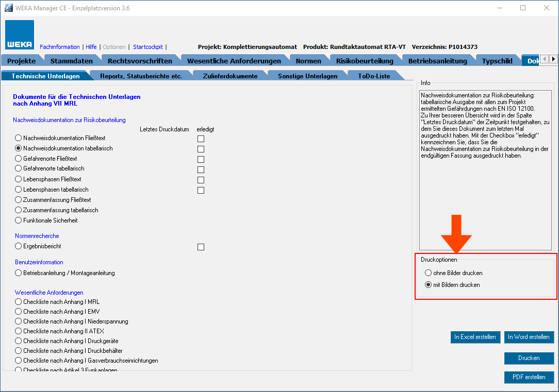The image size is (559, 392).
Task: Click the WEKA Manager title bar icon
Action: 8,8
